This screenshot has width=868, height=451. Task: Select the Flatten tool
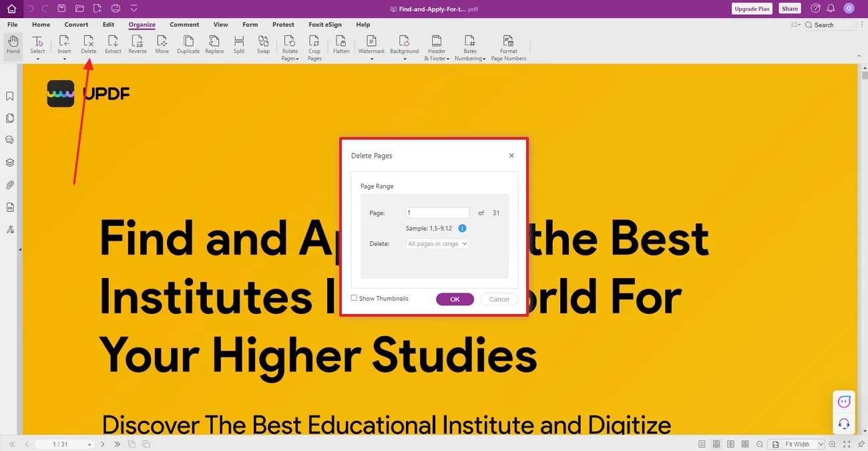click(x=341, y=44)
